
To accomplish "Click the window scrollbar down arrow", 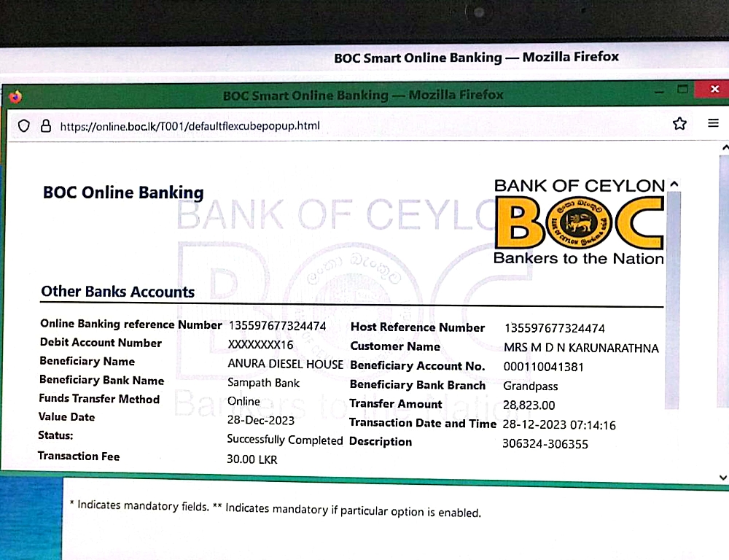I will click(x=722, y=478).
